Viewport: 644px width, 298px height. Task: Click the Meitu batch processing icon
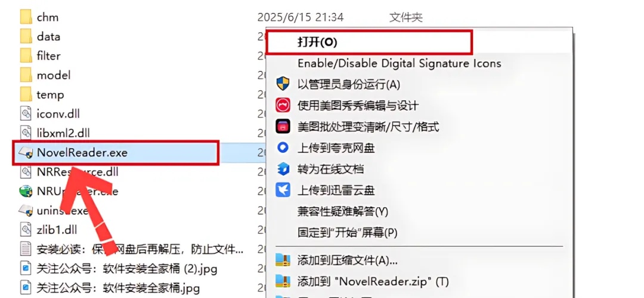pyautogui.click(x=283, y=127)
